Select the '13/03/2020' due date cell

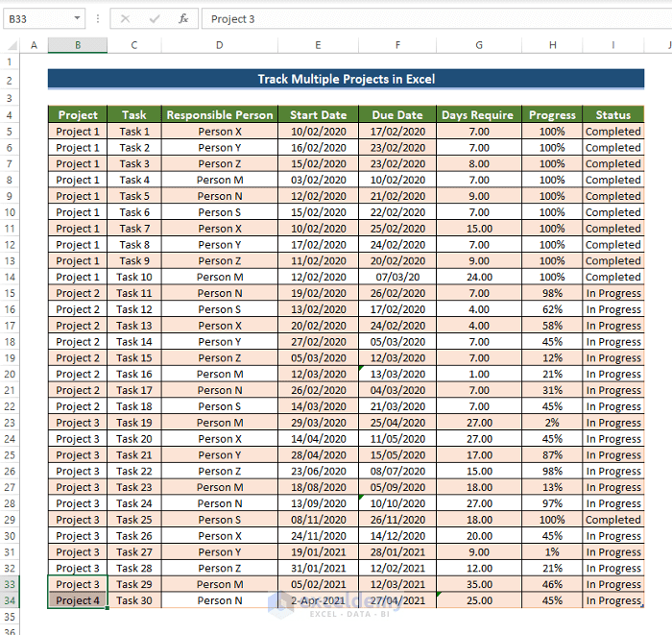(397, 374)
